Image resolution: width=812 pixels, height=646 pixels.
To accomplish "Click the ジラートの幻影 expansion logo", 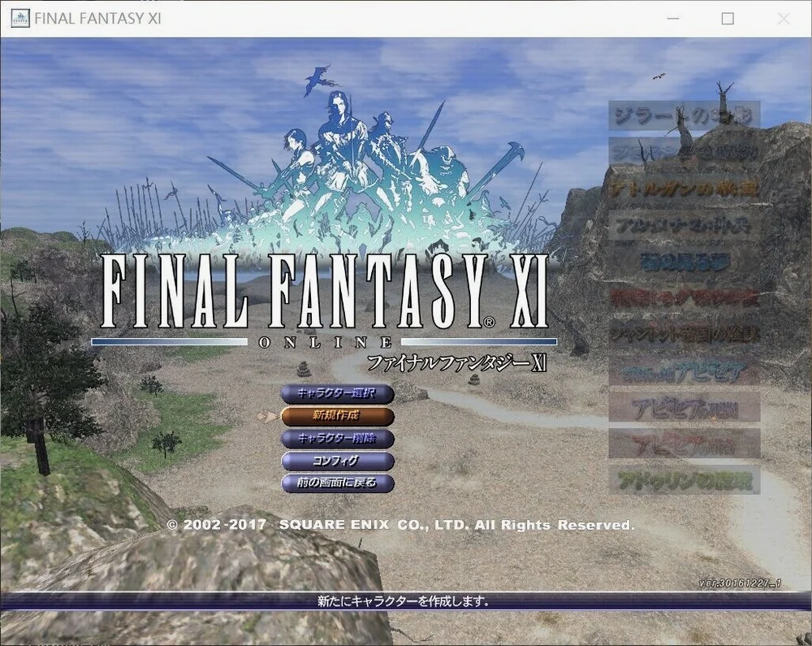I will (x=684, y=115).
